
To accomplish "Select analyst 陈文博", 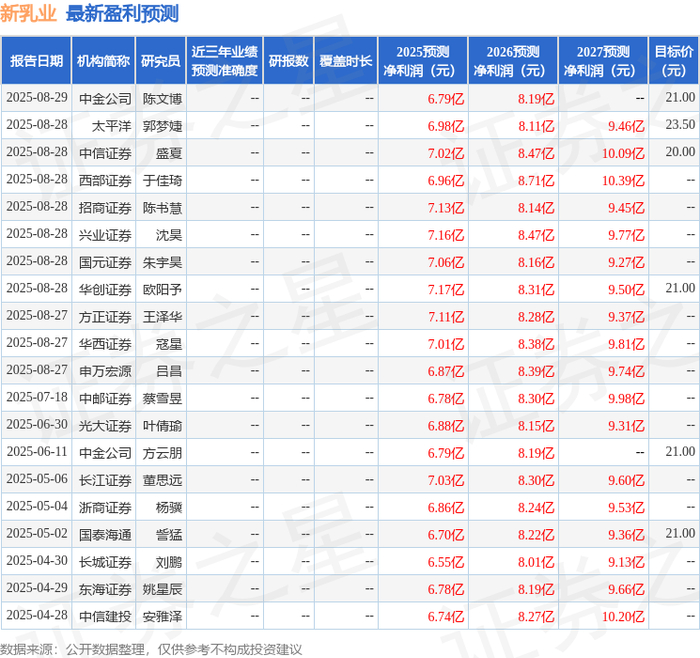I will point(162,99).
